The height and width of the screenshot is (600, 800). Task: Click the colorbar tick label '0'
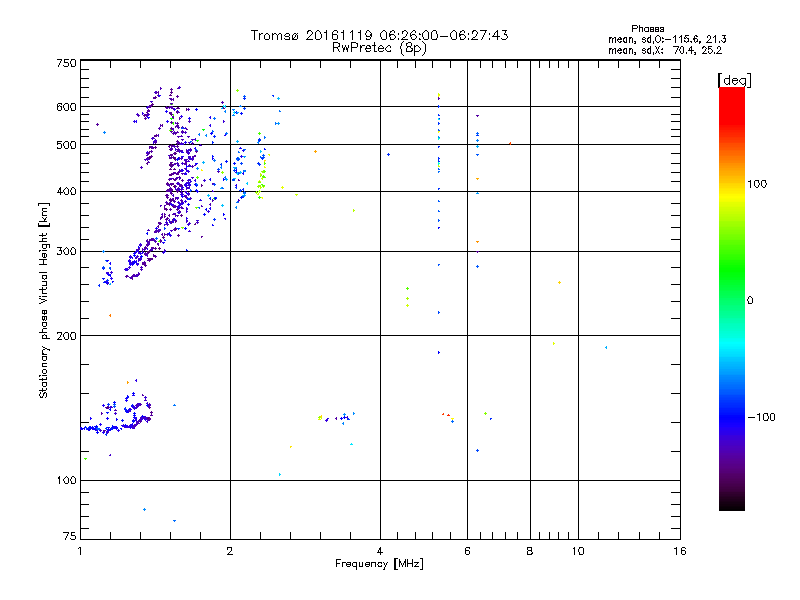pyautogui.click(x=749, y=301)
